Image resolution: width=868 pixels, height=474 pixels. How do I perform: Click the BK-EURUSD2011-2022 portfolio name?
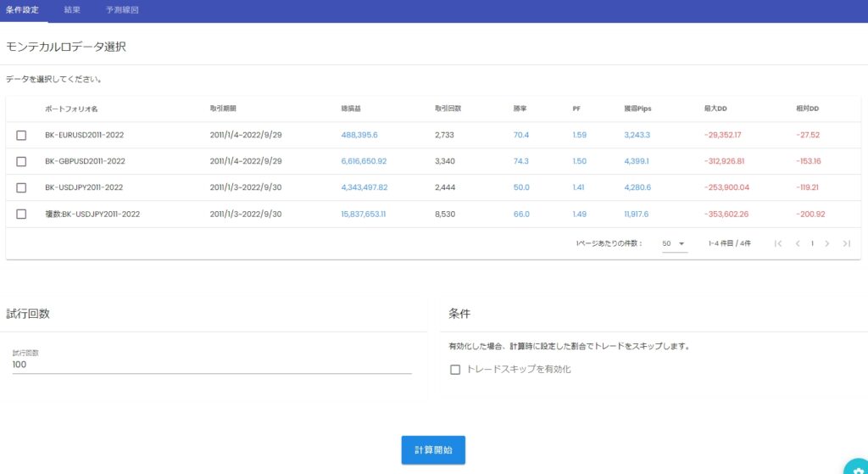point(85,135)
